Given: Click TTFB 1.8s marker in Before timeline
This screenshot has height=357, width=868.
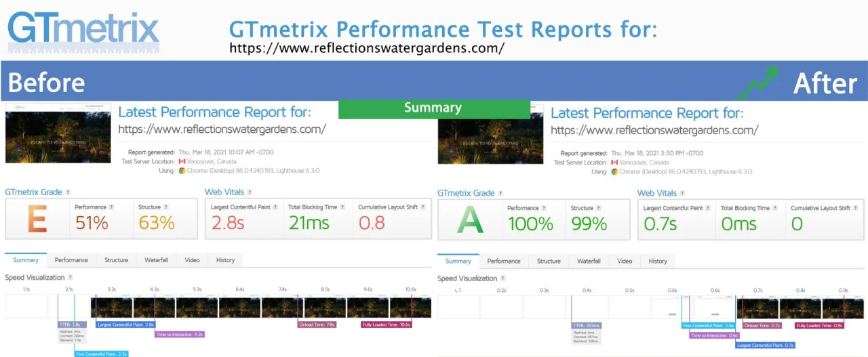Looking at the screenshot, I should 72,324.
